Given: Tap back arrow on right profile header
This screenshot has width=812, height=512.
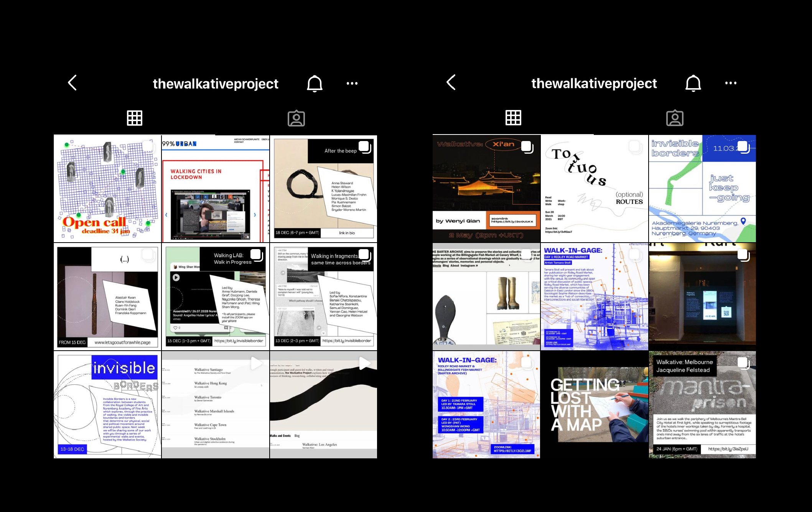Looking at the screenshot, I should click(451, 82).
